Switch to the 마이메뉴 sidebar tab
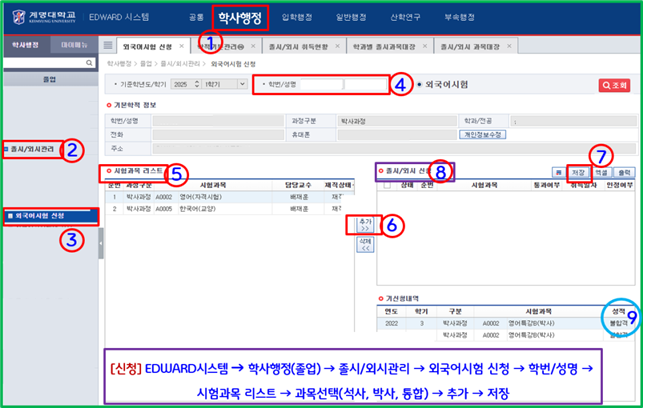This screenshot has height=410, width=645. click(x=71, y=46)
